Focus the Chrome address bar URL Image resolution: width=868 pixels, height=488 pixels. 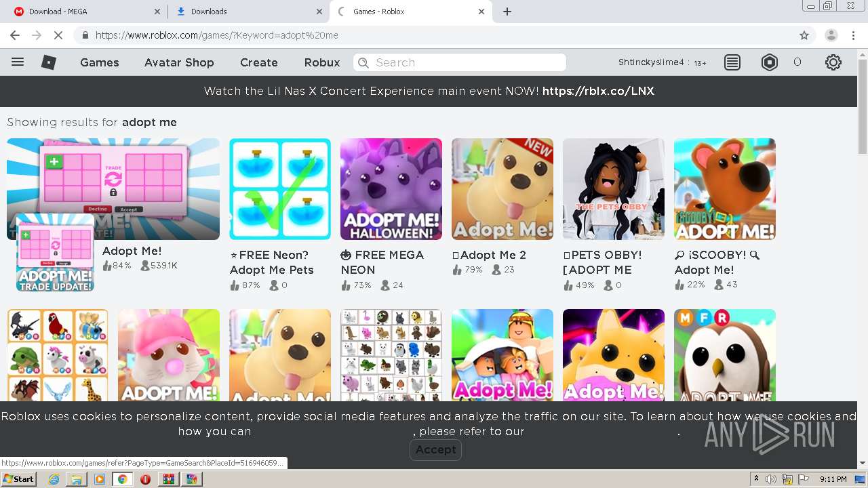[217, 35]
